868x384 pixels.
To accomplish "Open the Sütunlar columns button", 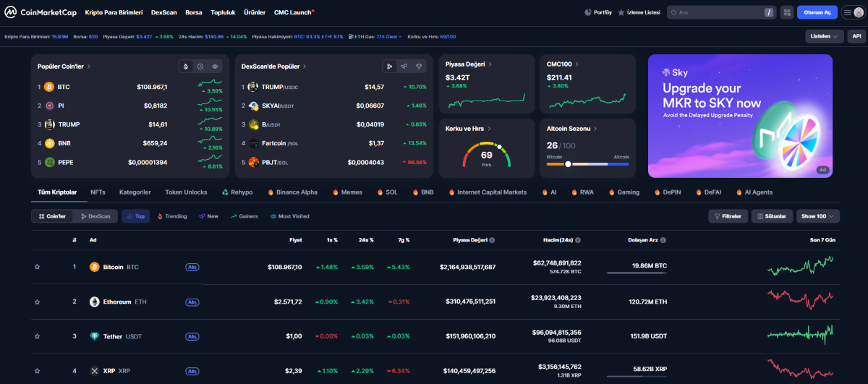I will point(772,216).
